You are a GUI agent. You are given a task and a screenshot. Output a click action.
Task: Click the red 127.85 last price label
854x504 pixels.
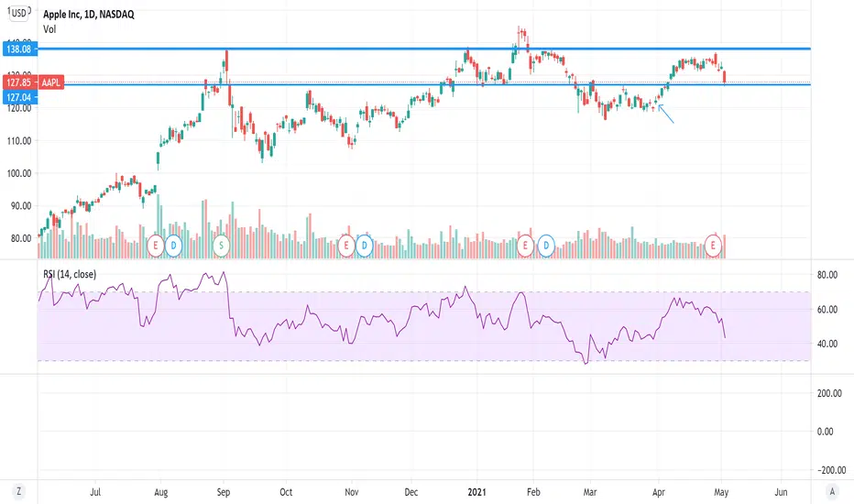(19, 82)
